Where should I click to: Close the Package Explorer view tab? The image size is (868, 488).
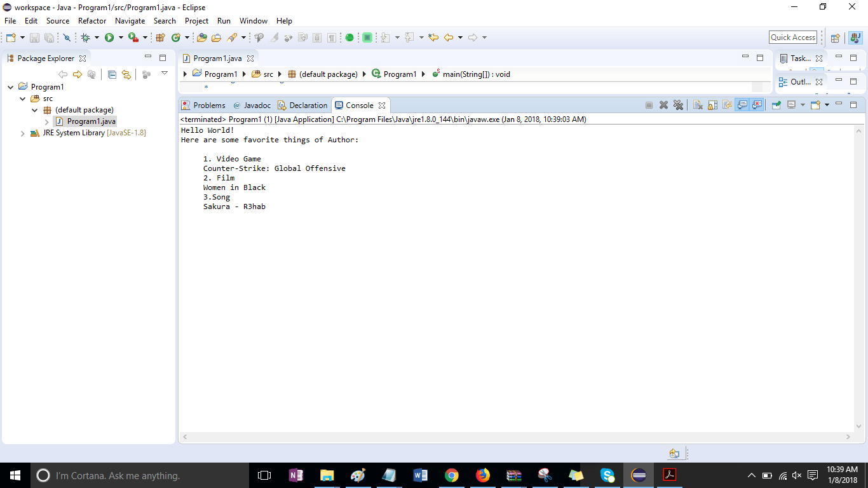click(x=83, y=58)
